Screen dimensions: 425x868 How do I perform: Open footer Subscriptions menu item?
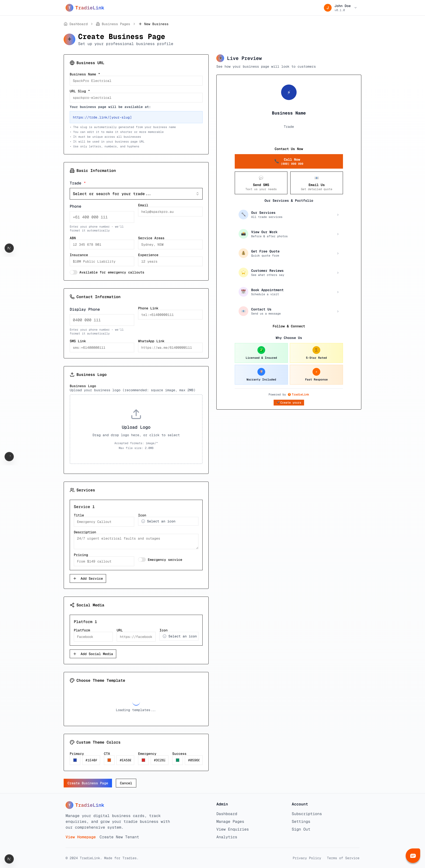(x=307, y=814)
